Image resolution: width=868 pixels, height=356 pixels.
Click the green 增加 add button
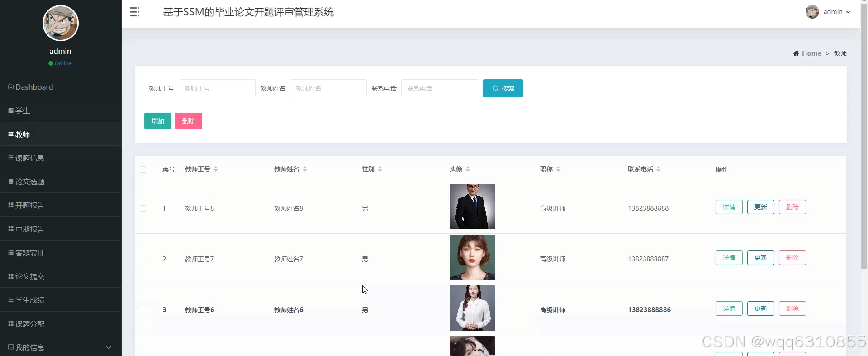click(x=158, y=121)
